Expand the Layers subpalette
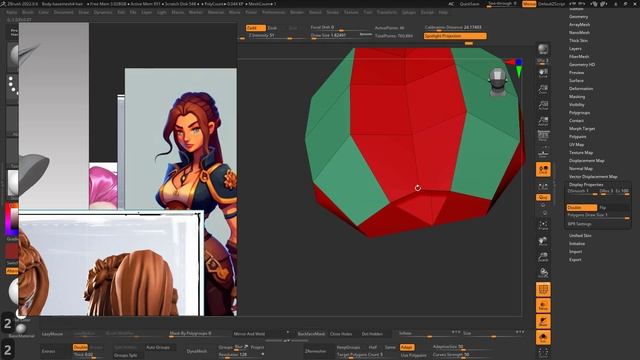The width and height of the screenshot is (640, 360). click(x=575, y=49)
